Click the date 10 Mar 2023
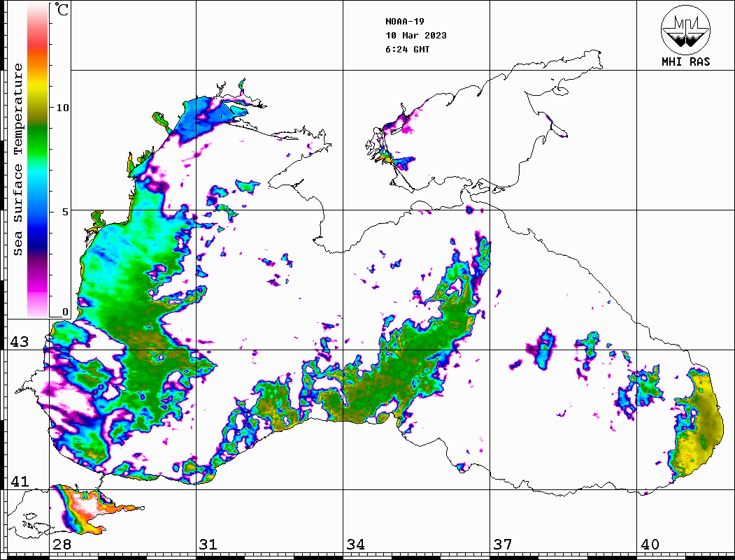This screenshot has width=735, height=560. pyautogui.click(x=416, y=36)
